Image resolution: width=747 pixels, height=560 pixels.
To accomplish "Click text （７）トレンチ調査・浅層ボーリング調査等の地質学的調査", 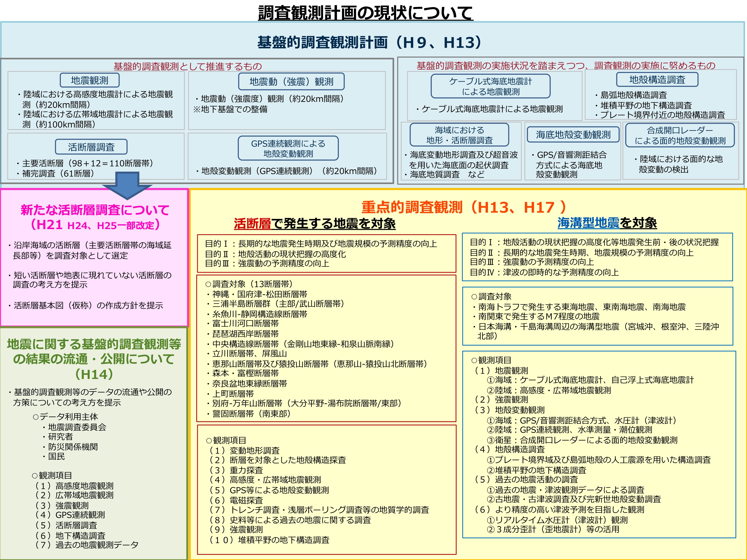I will pos(319,510).
